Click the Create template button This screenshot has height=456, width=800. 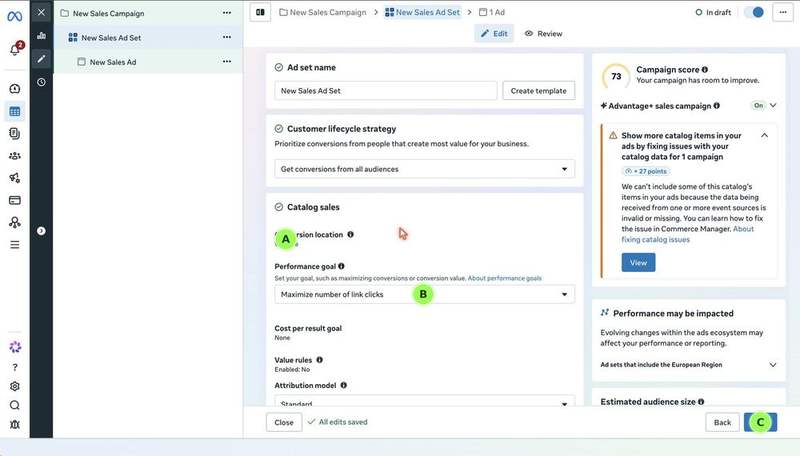pyautogui.click(x=538, y=91)
